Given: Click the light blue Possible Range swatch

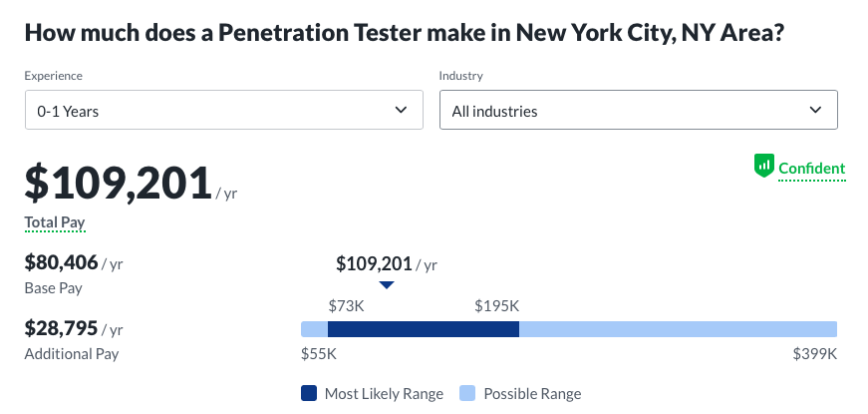Looking at the screenshot, I should click(x=467, y=393).
